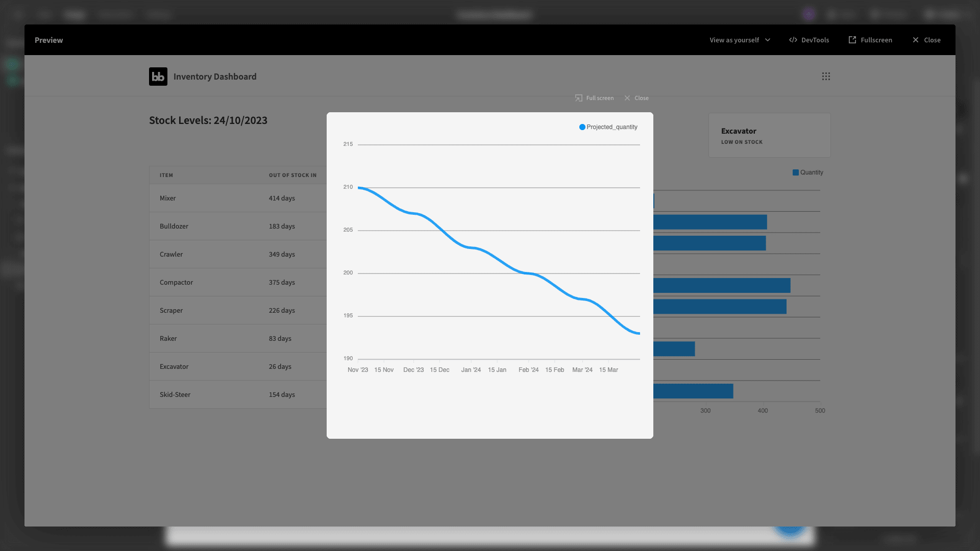
Task: Click the Mar '24 axis label
Action: click(582, 370)
